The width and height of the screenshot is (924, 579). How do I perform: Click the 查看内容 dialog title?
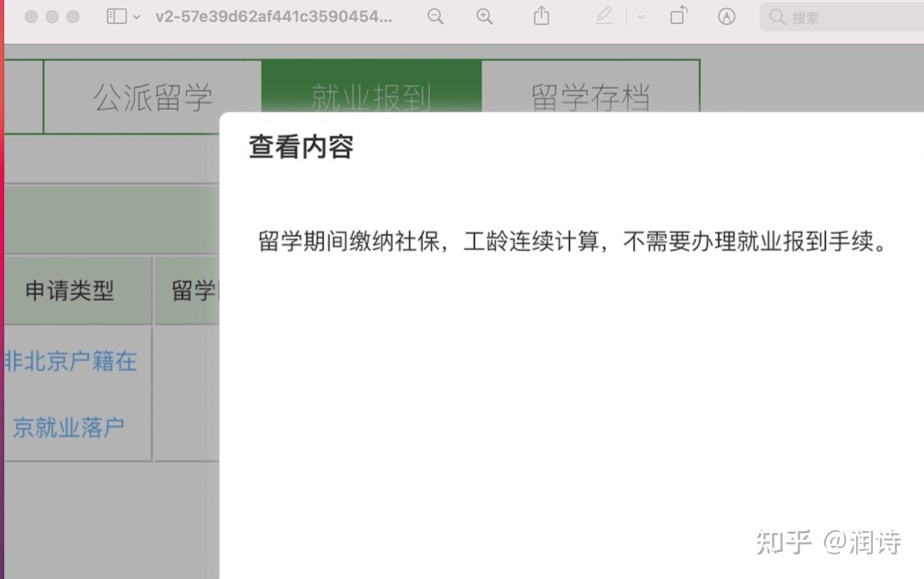[x=301, y=147]
